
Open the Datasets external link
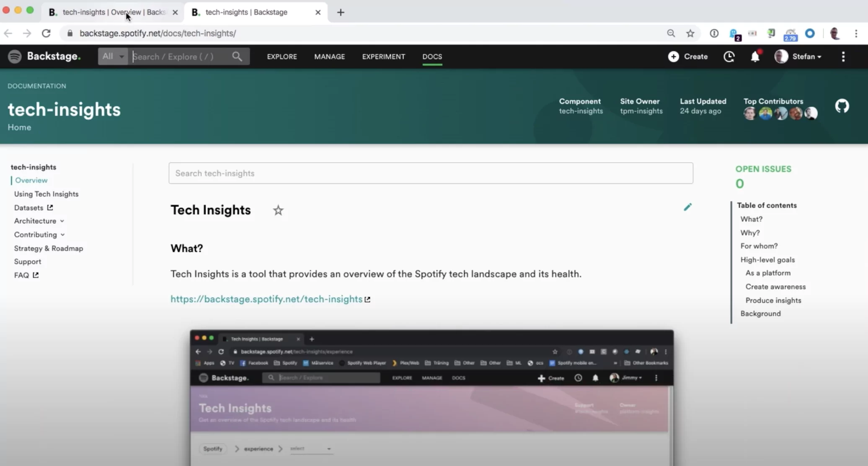(34, 207)
